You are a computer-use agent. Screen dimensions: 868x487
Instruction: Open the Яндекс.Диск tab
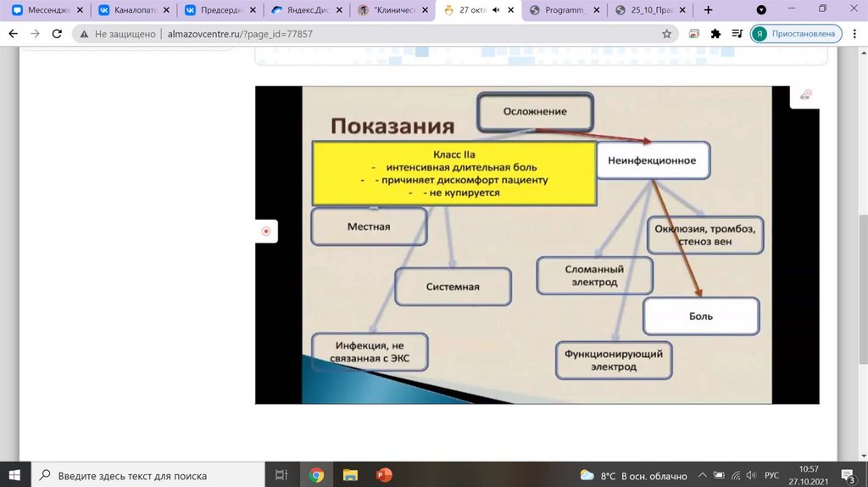(x=307, y=10)
